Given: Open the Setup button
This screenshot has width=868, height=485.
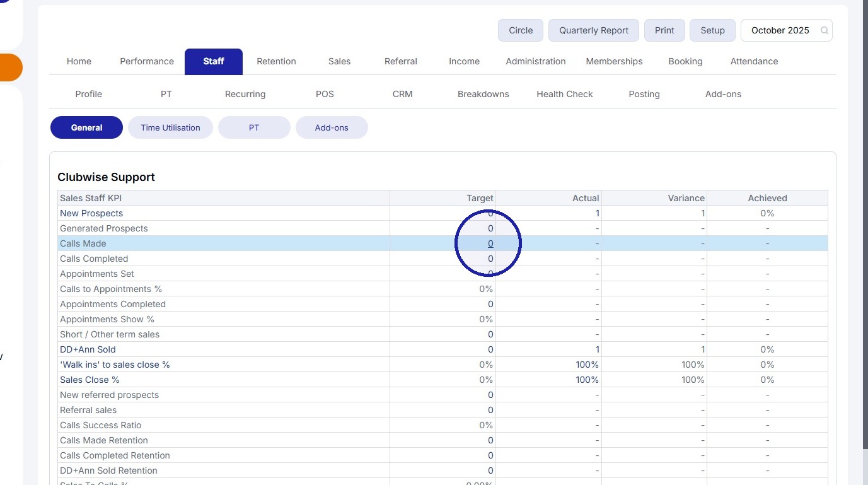Looking at the screenshot, I should 713,30.
